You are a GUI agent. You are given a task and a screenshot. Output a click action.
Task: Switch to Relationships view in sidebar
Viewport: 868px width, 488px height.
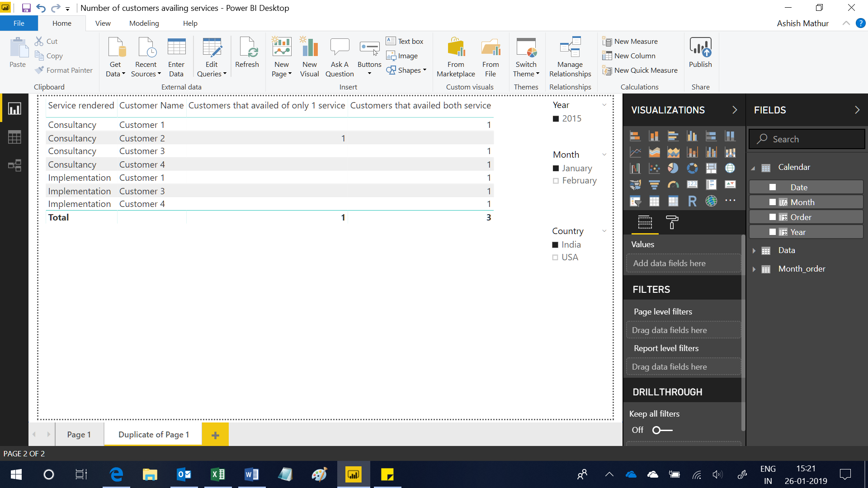(14, 166)
